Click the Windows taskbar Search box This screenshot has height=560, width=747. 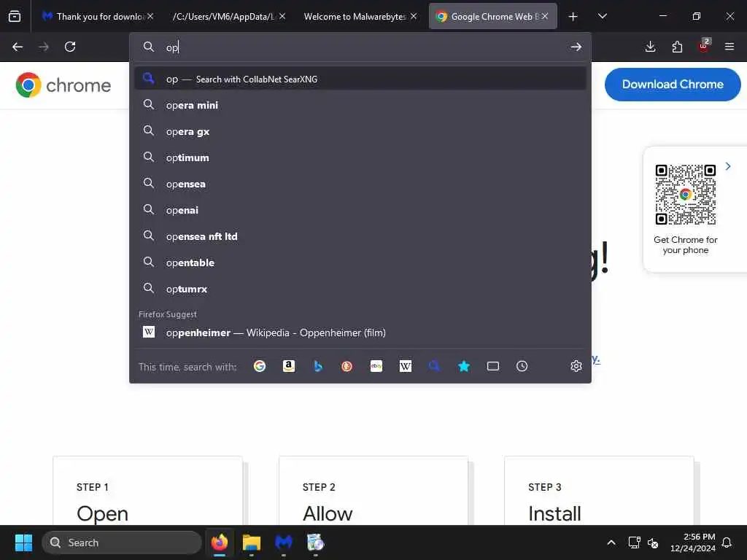point(122,542)
